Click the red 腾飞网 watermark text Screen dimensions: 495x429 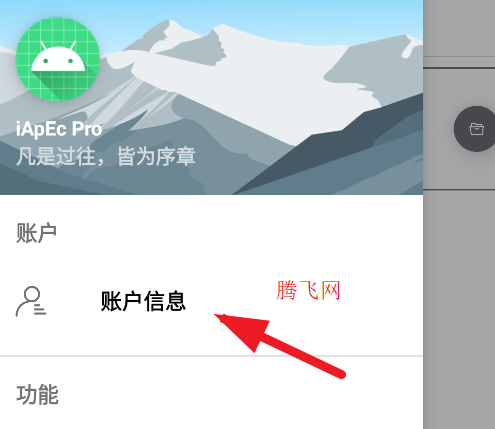[308, 290]
